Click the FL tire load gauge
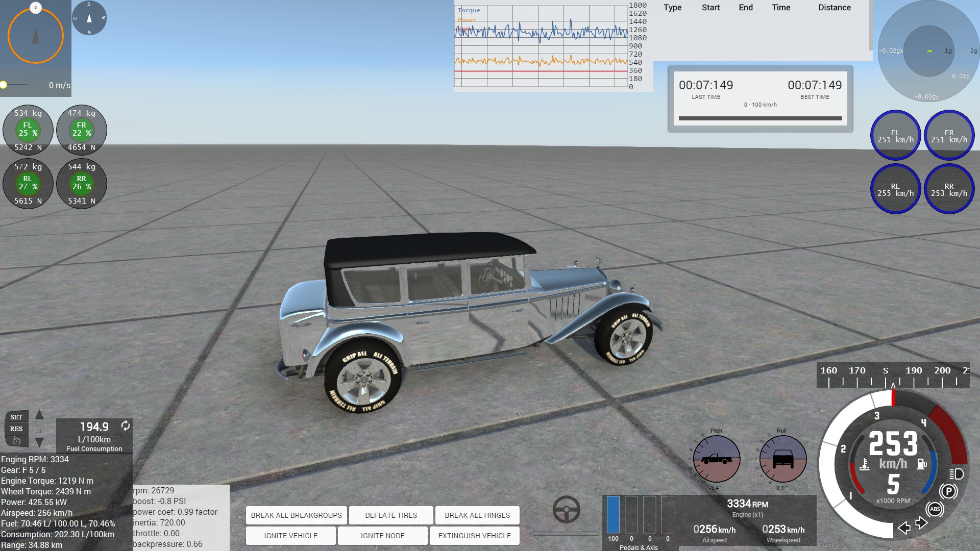The width and height of the screenshot is (980, 551). [x=28, y=130]
